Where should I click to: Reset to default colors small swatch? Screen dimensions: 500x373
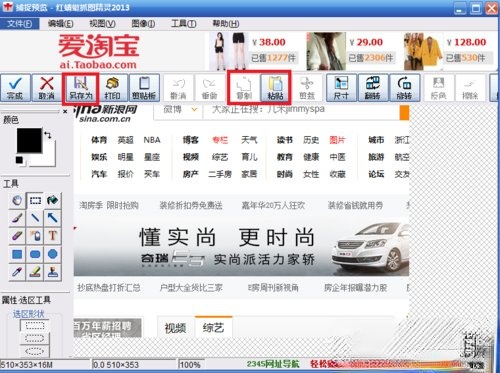(20, 160)
